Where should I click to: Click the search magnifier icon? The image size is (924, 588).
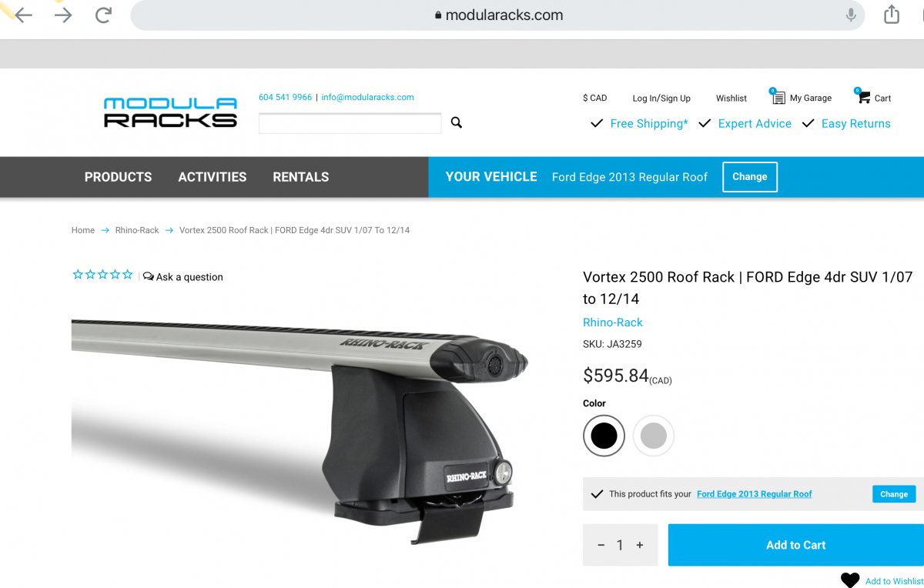click(457, 122)
